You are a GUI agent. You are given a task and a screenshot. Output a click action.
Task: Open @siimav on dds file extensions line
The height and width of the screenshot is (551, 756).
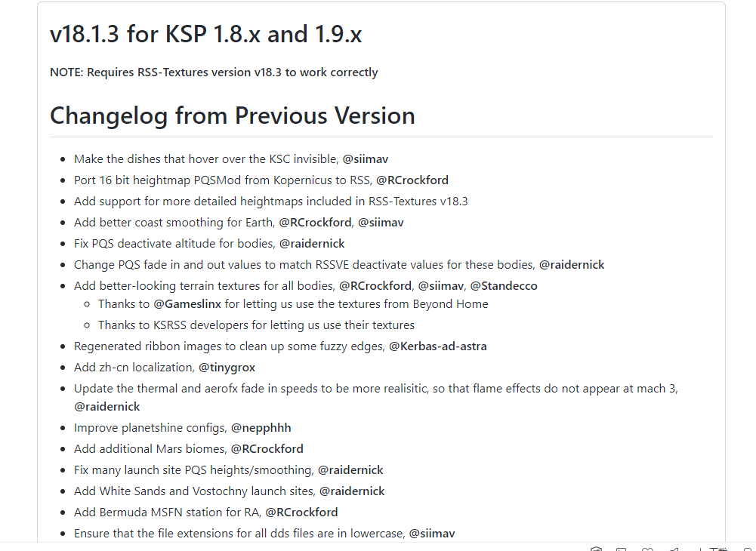[x=432, y=533]
